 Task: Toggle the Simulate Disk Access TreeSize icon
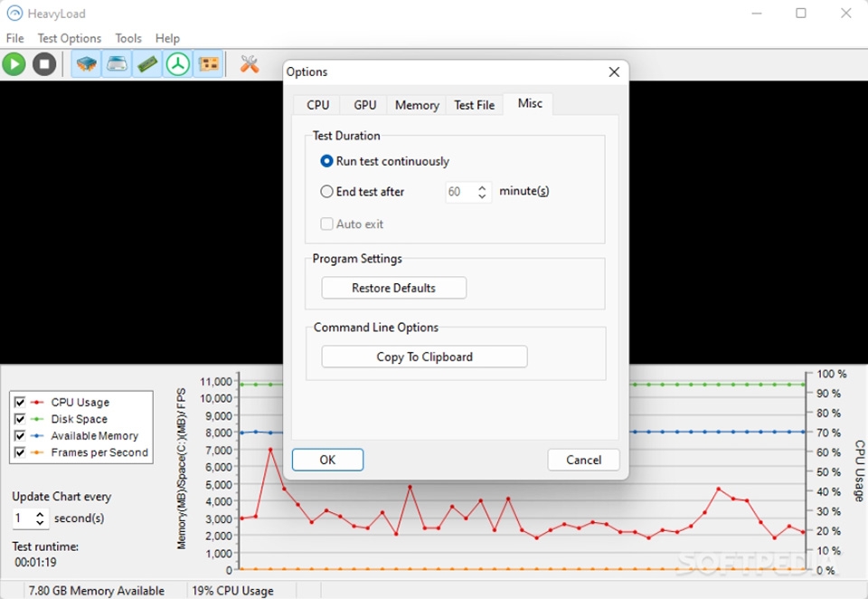[x=178, y=64]
